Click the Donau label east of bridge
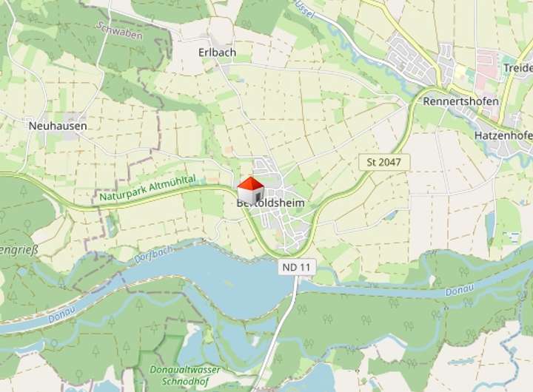 [x=460, y=290]
